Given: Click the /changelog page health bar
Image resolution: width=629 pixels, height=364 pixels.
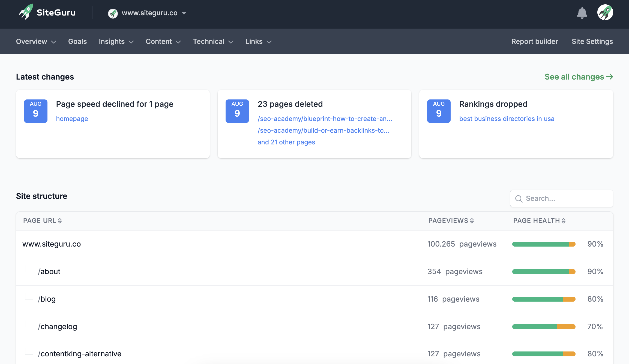Looking at the screenshot, I should click(x=544, y=327).
